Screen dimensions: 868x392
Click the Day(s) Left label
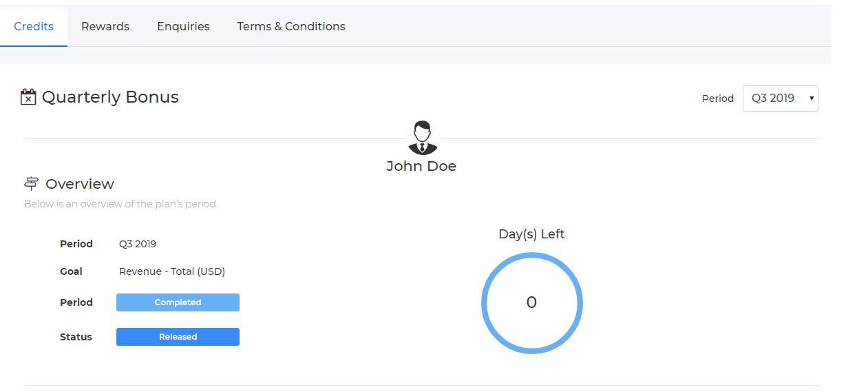531,234
